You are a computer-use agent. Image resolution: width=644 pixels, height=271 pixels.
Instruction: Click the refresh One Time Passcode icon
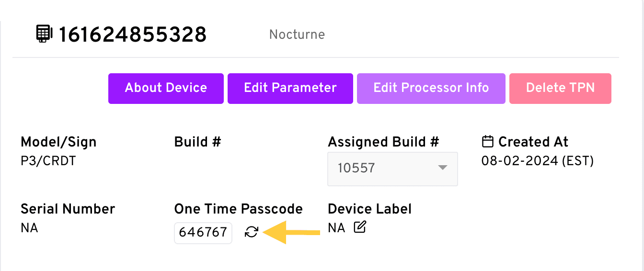point(251,232)
